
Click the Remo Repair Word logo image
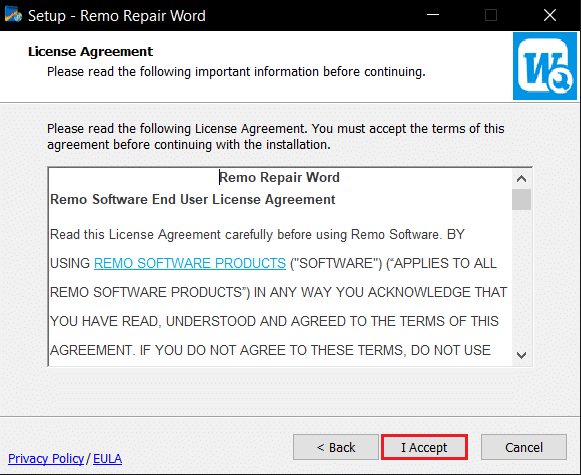pyautogui.click(x=545, y=66)
